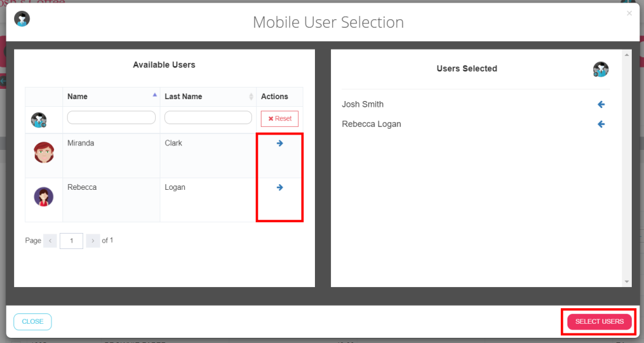The height and width of the screenshot is (343, 644).
Task: Click Miranda's avatar picture
Action: (44, 153)
